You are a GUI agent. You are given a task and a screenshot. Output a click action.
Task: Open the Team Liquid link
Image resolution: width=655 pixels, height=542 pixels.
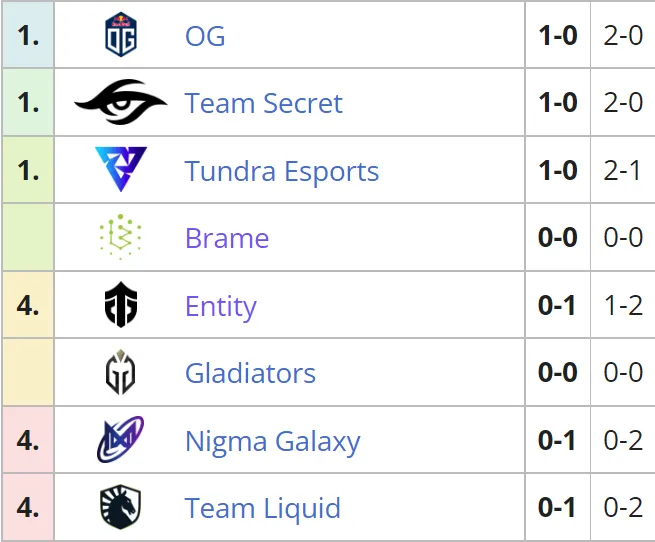(263, 509)
